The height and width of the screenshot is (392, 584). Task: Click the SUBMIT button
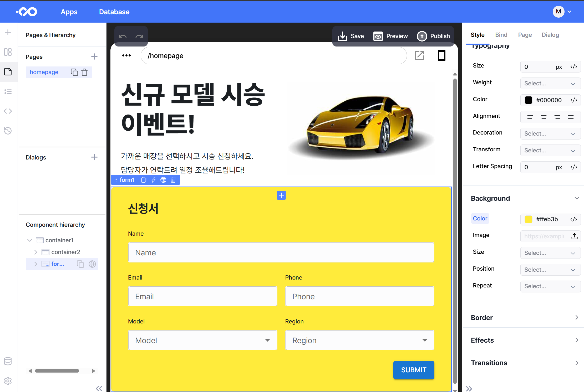[414, 370]
